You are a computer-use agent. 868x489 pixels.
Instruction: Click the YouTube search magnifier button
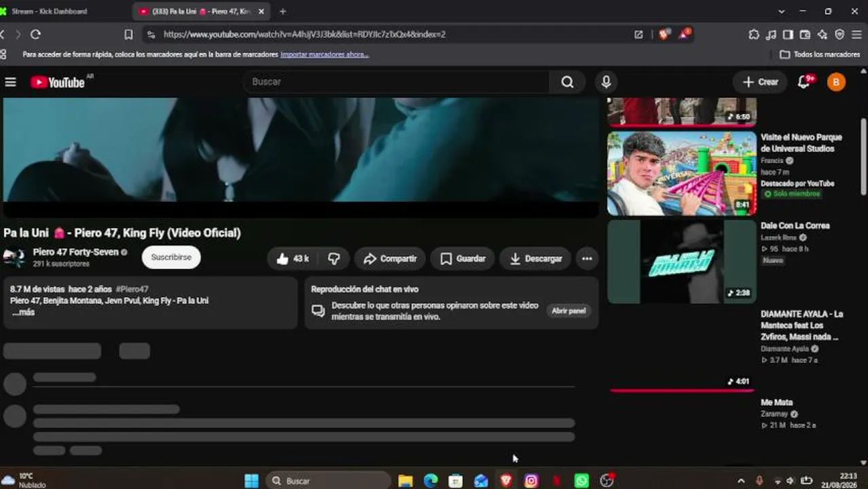(567, 82)
